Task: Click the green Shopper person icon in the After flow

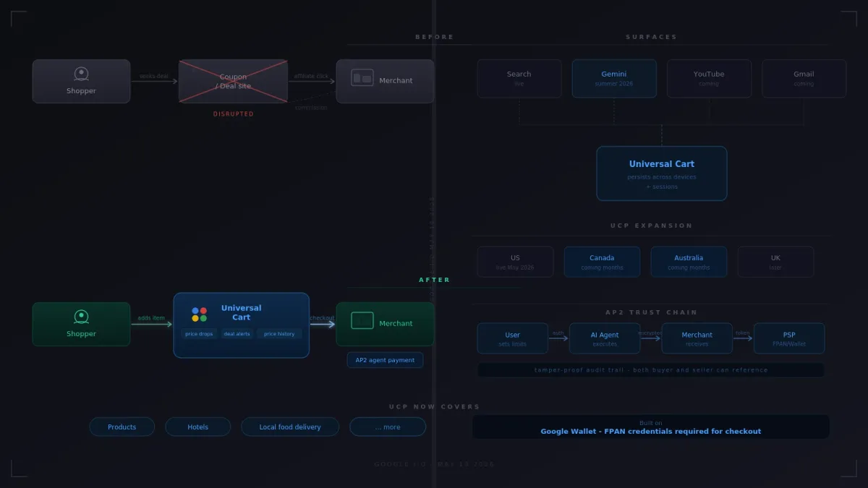Action: point(81,317)
